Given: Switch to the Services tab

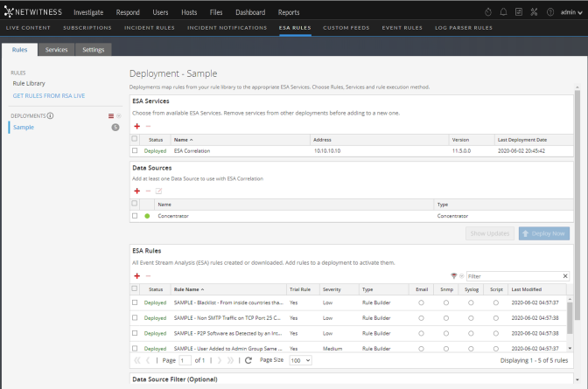Looking at the screenshot, I should coord(56,50).
